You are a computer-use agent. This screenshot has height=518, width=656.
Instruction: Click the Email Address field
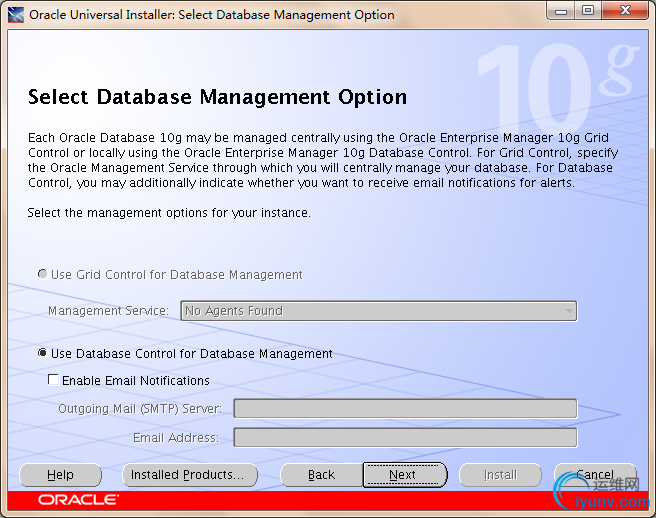tap(405, 437)
